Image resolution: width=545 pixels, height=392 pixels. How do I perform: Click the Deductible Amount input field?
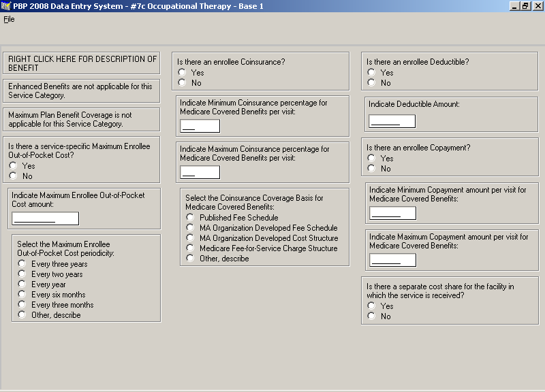[x=392, y=121]
